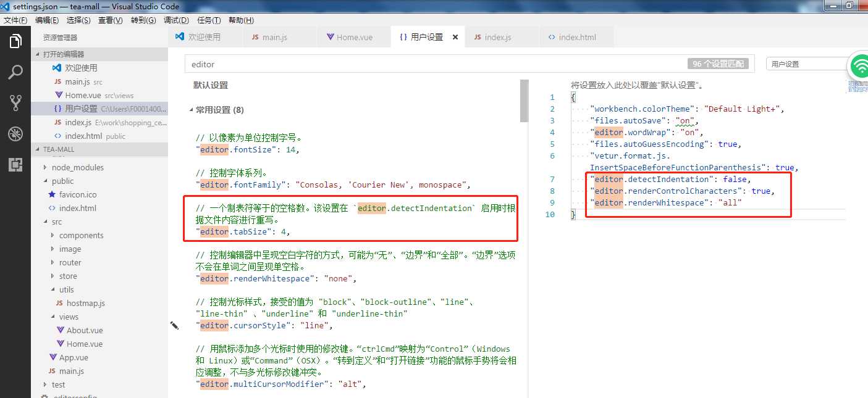Image resolution: width=868 pixels, height=398 pixels.
Task: Collapse the 常用设置 (8) group
Action: tap(220, 110)
